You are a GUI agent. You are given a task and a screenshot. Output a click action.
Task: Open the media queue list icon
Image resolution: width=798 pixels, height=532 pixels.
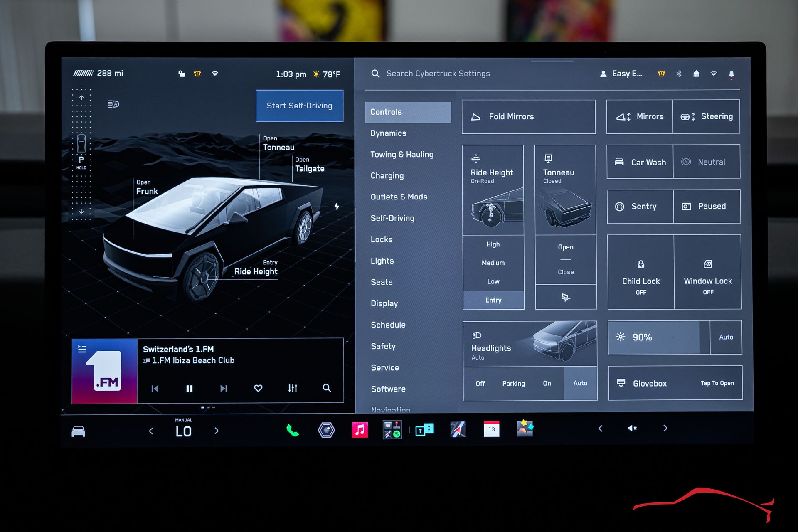click(x=82, y=349)
